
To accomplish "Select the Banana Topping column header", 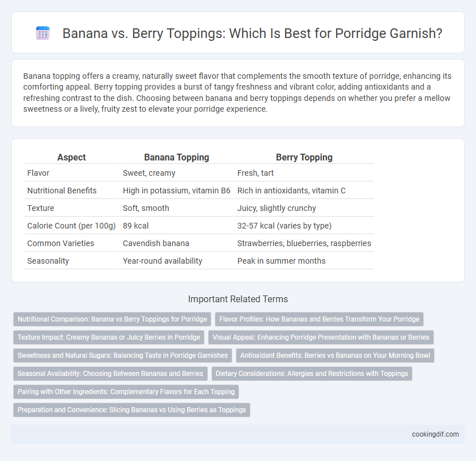I will [x=176, y=157].
